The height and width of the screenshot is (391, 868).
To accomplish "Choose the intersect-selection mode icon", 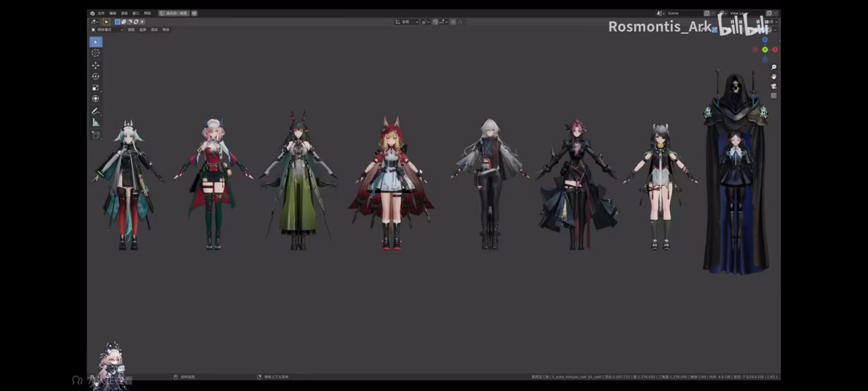I will click(x=142, y=22).
